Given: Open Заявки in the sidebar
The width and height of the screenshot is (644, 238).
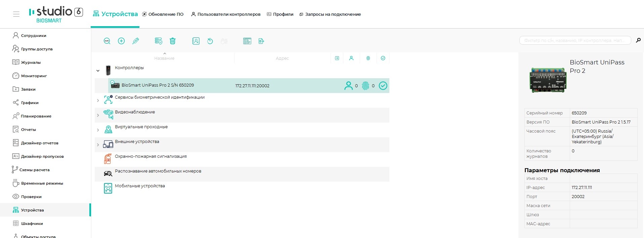Looking at the screenshot, I should coord(45,89).
